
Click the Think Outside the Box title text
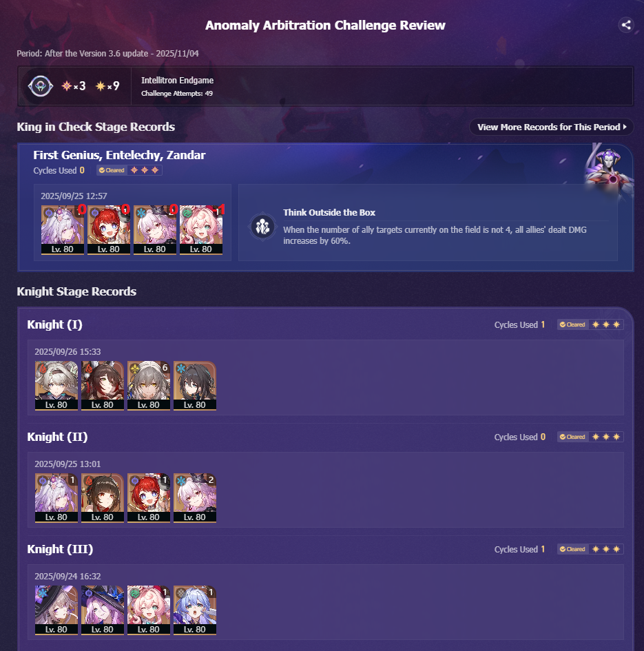point(329,213)
